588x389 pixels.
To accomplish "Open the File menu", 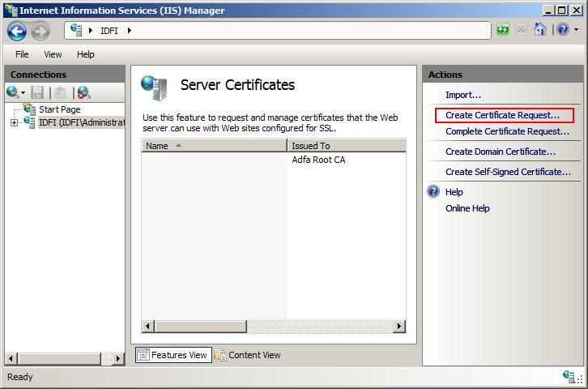I will coord(22,54).
